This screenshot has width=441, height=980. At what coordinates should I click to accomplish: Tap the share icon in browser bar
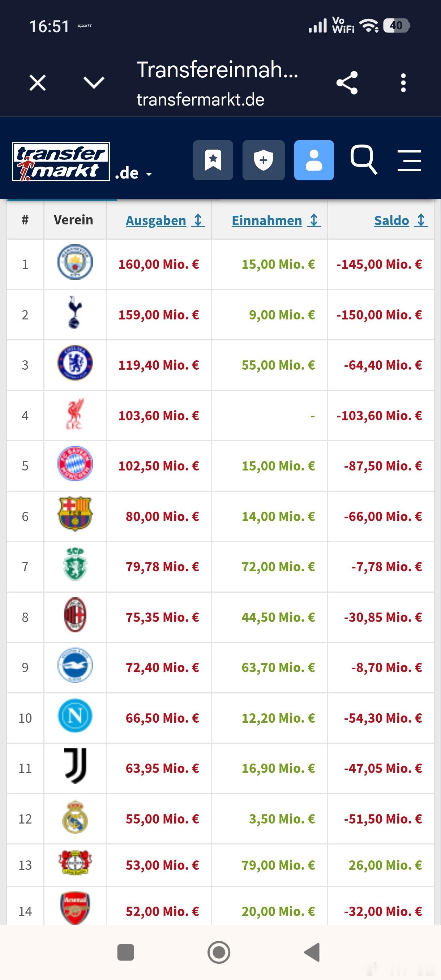[x=347, y=82]
